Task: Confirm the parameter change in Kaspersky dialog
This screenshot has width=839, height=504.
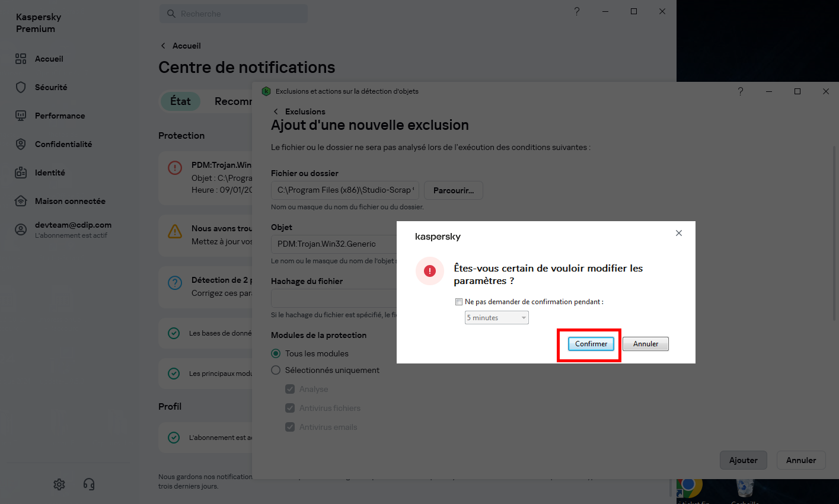Action: point(591,344)
